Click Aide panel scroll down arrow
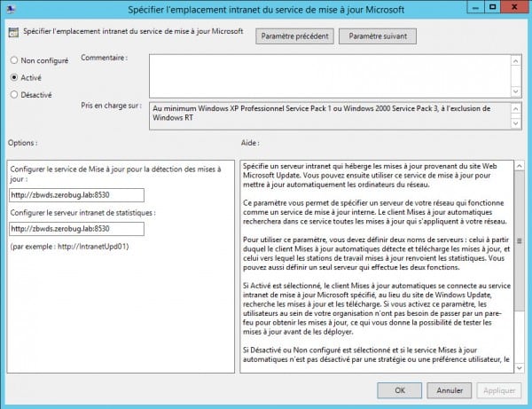The width and height of the screenshot is (532, 409). 519,368
